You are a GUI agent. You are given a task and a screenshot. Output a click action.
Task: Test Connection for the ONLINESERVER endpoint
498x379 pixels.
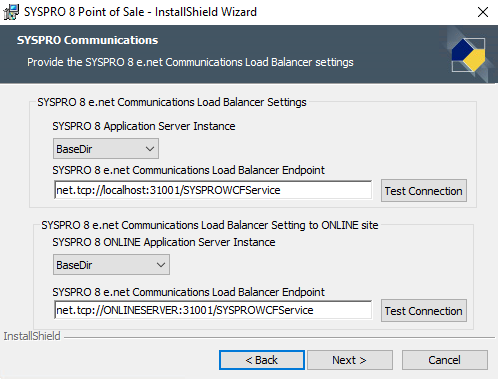click(424, 311)
